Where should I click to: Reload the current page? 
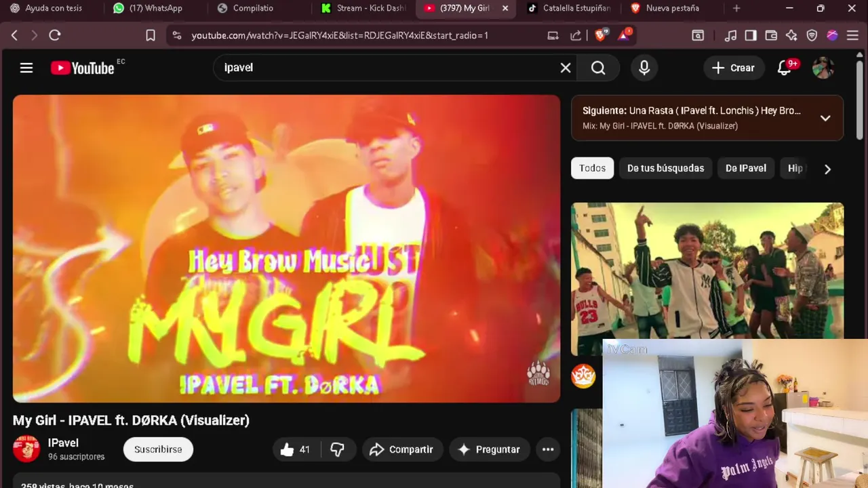pos(55,35)
